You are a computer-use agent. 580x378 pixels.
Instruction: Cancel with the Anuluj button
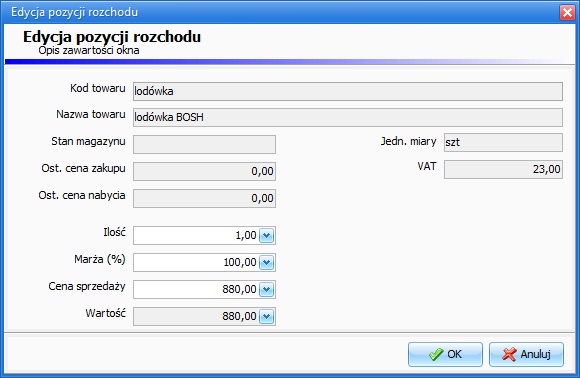(526, 354)
